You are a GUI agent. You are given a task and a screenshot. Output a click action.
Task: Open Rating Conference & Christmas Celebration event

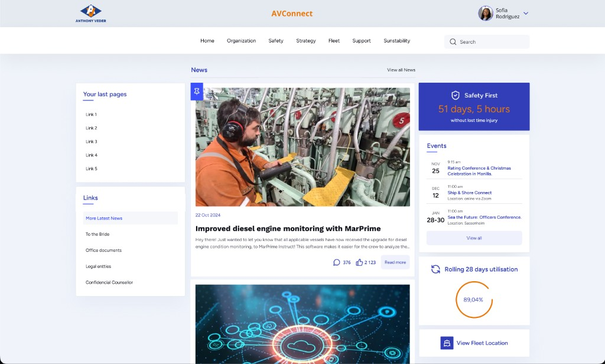click(x=479, y=171)
